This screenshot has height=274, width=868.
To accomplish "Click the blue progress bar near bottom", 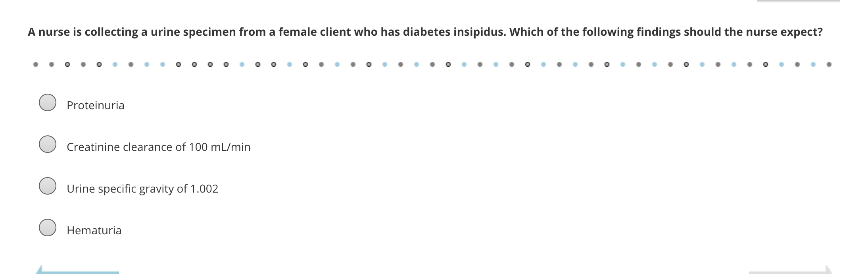I will [x=79, y=272].
